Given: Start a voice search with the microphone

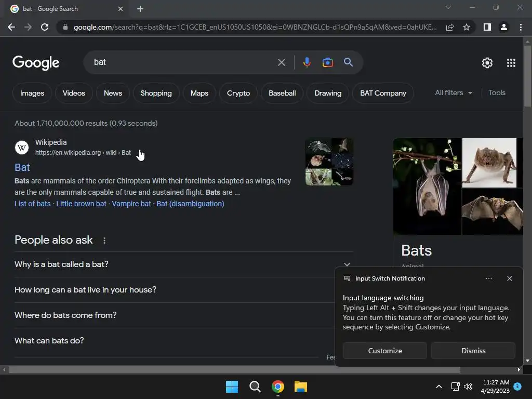Looking at the screenshot, I should [x=307, y=62].
